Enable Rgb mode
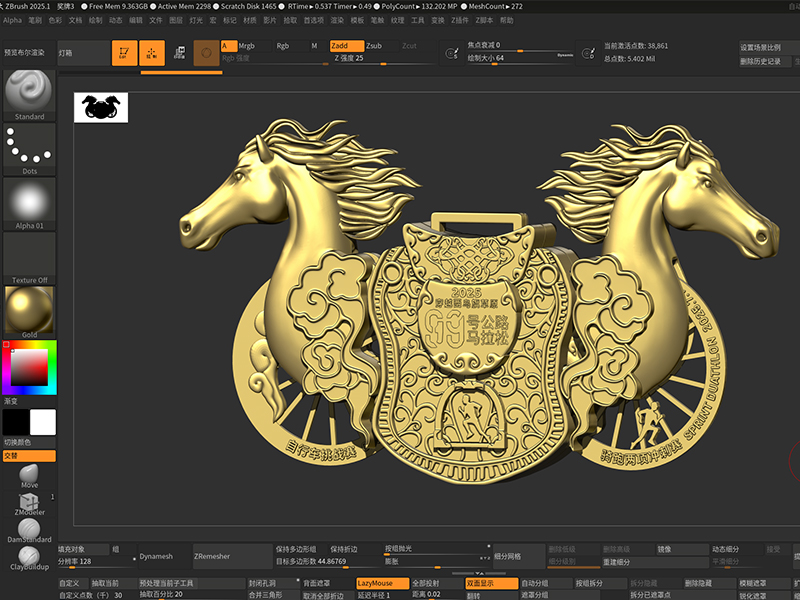This screenshot has height=600, width=800. [290, 46]
